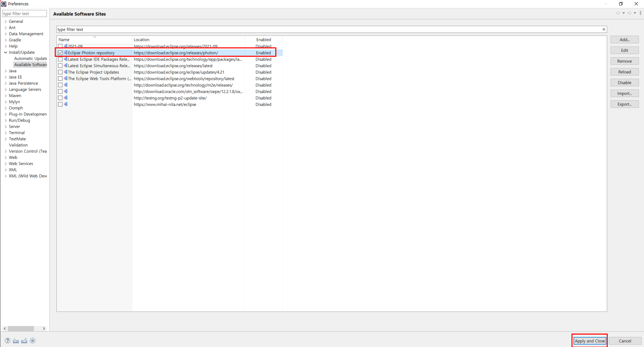Sort sites by the Location column header
This screenshot has width=644, height=347.
pyautogui.click(x=188, y=40)
